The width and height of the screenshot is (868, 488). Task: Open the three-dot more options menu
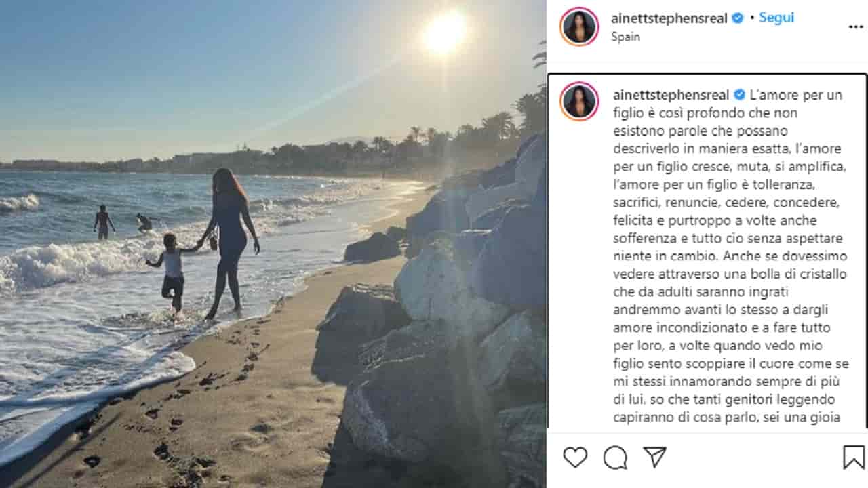[856, 27]
